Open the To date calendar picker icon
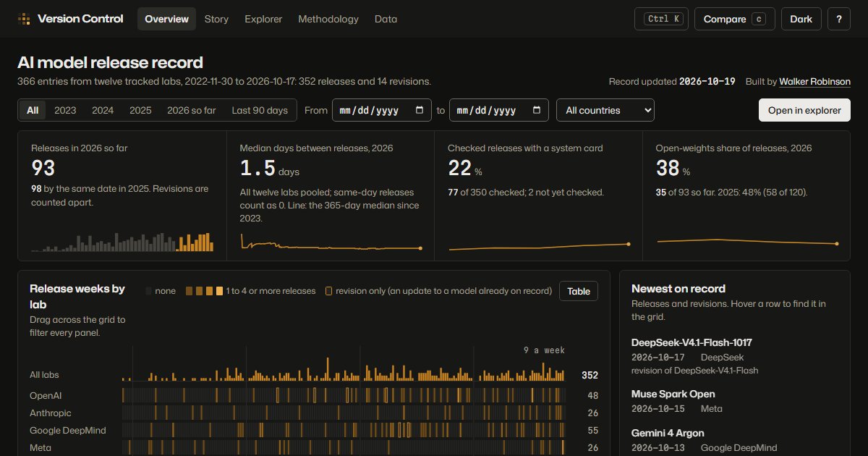Screen dimensions: 868x456 click(x=536, y=110)
